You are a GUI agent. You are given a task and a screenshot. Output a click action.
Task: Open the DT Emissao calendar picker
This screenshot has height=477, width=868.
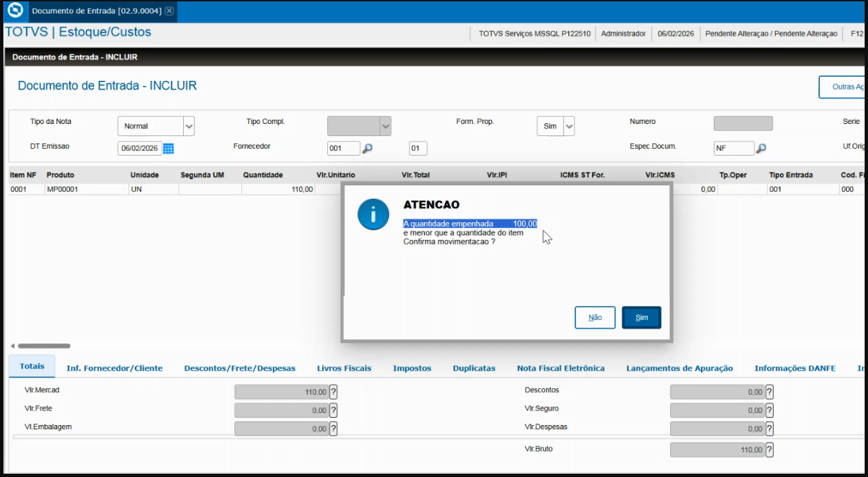[168, 148]
